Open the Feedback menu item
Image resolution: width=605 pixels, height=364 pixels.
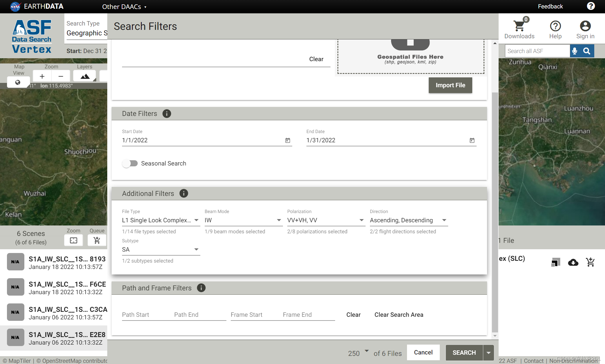(550, 6)
